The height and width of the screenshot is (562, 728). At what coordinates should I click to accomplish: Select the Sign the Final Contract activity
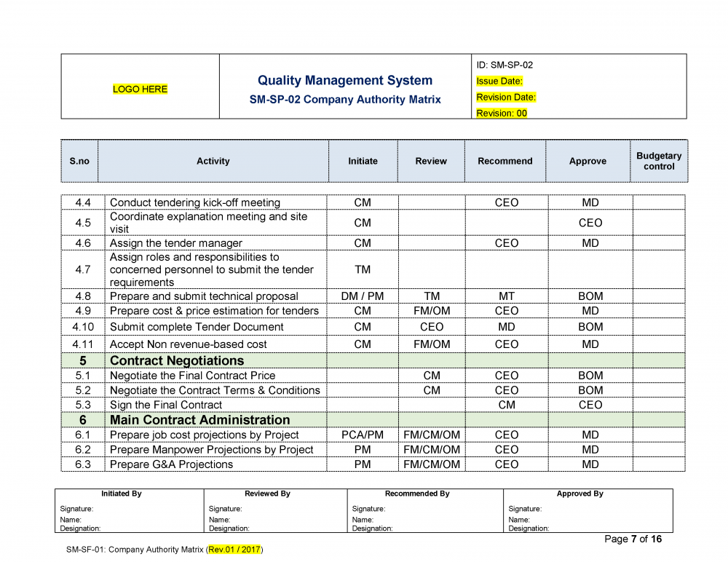(166, 405)
